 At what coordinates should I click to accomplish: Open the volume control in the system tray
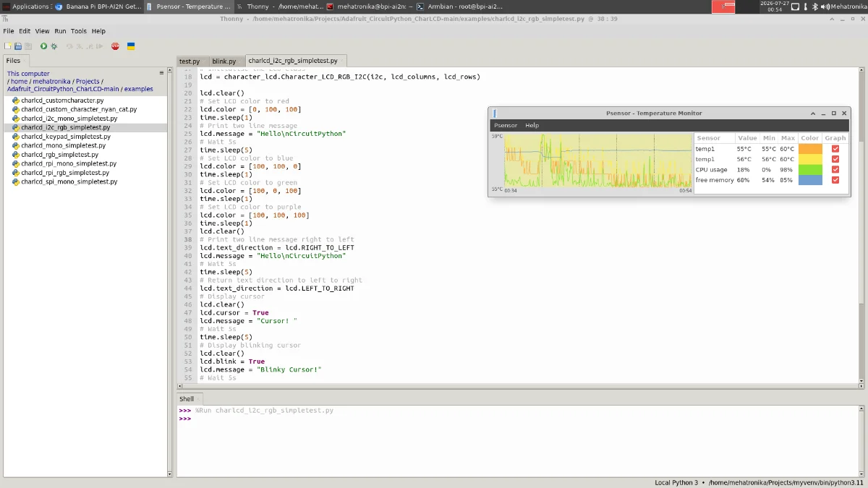point(825,7)
